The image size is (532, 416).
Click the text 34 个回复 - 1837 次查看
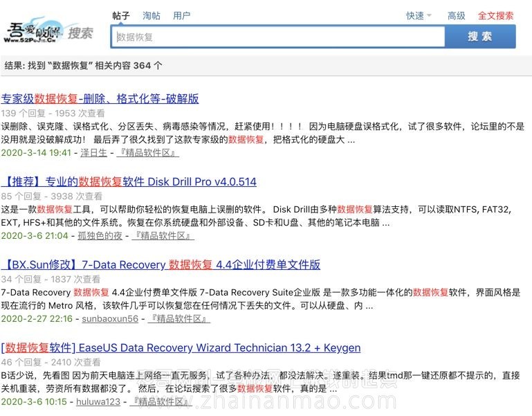tap(51, 279)
